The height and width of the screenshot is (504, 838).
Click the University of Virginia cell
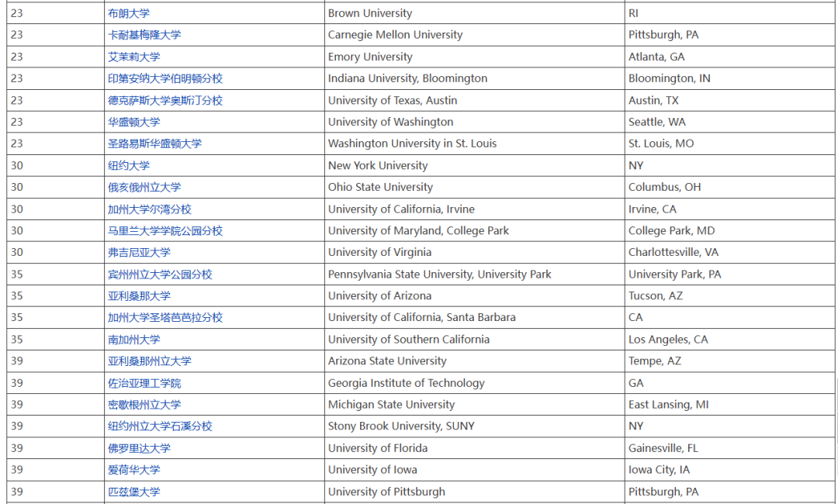(475, 253)
